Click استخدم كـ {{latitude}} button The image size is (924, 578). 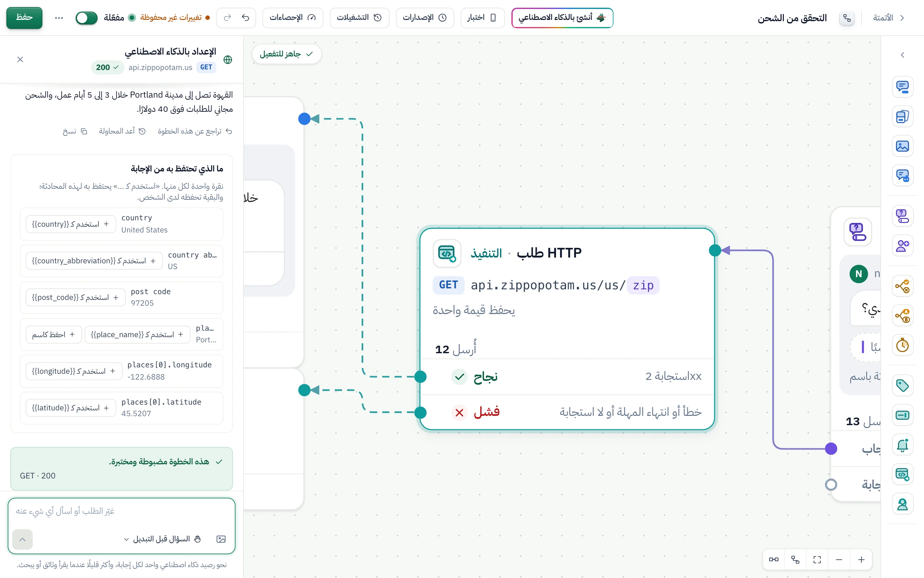tap(71, 408)
